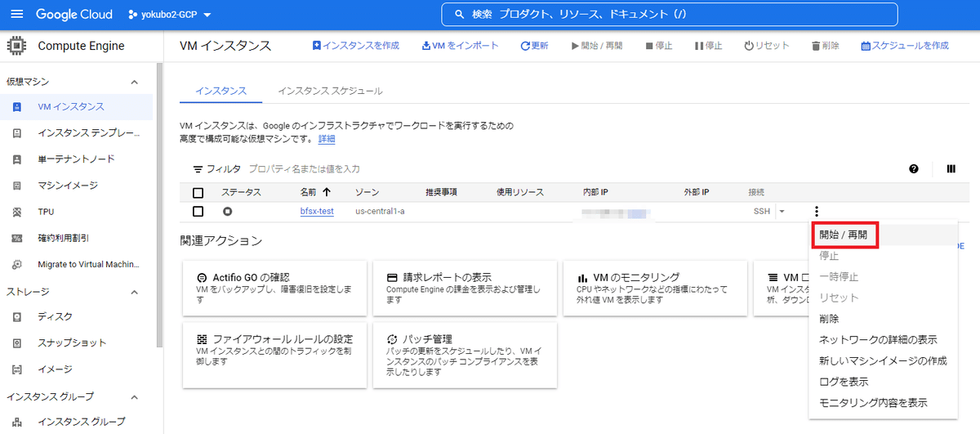Click the toolbar square-icon 停止 button

click(x=659, y=46)
